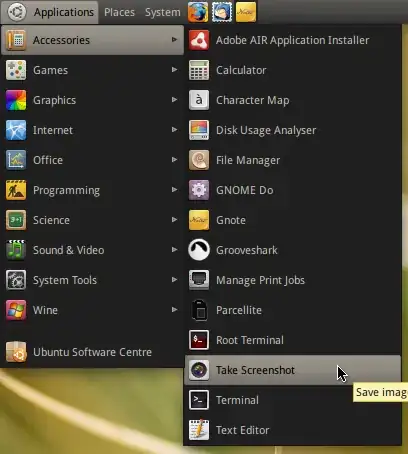Expand the Accessories submenu arrow
Image resolution: width=408 pixels, height=454 pixels.
point(174,40)
